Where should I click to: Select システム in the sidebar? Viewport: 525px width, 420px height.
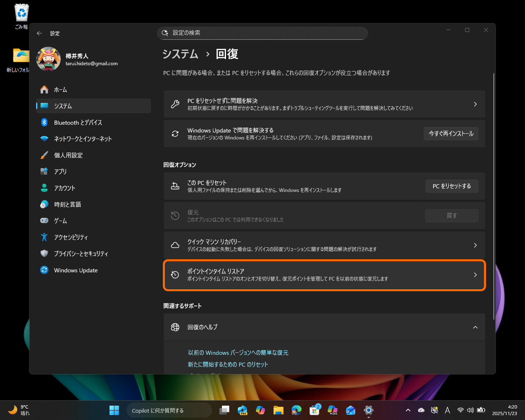point(63,106)
